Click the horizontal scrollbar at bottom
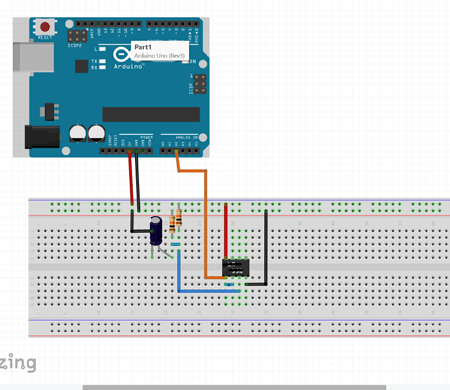The image size is (450, 390). coord(234,387)
